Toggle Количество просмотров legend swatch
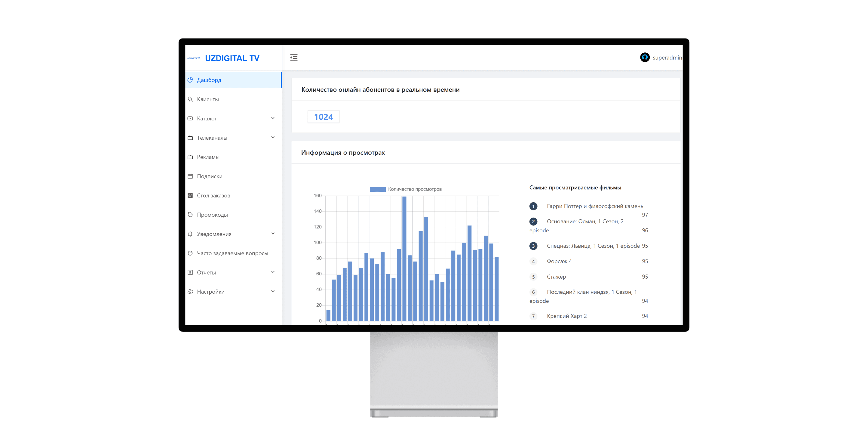Screen dimensions: 868x440 (x=377, y=189)
